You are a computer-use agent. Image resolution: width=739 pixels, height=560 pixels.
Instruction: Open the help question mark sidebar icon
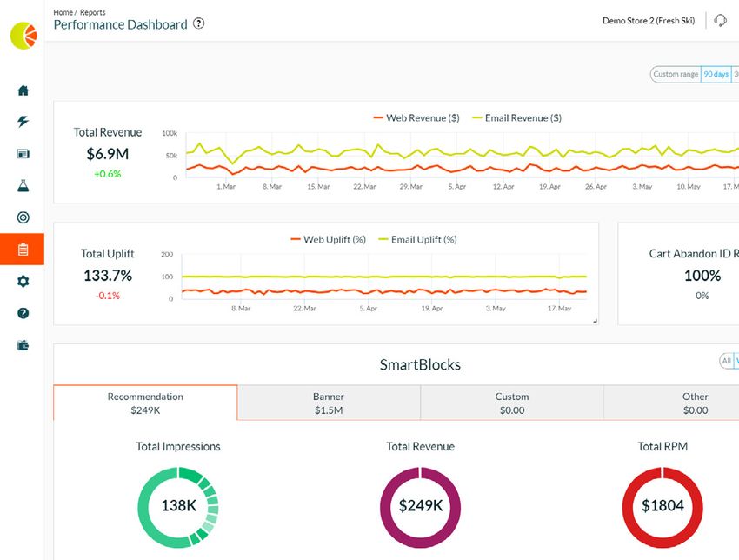click(x=23, y=313)
